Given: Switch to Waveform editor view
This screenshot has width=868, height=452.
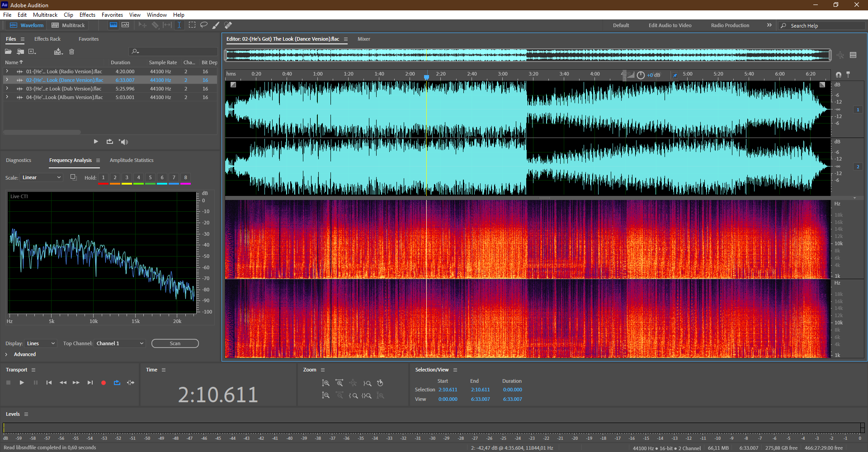Looking at the screenshot, I should point(27,25).
